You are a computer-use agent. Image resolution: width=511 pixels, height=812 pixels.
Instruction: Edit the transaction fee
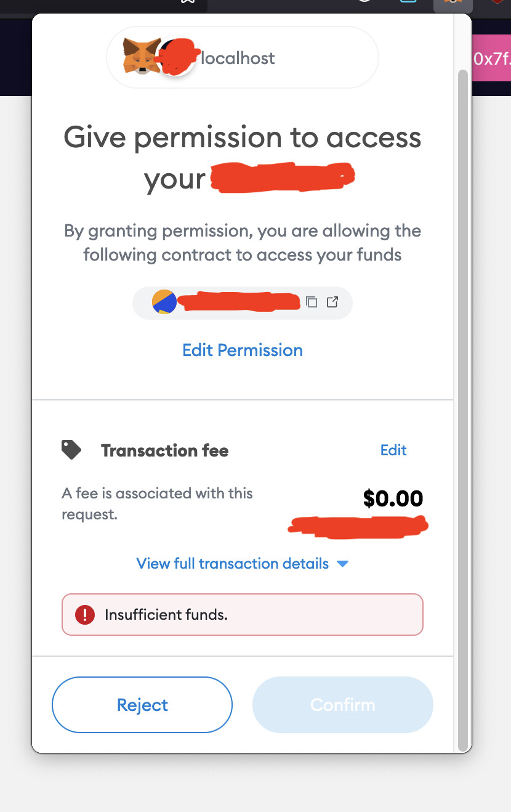393,450
